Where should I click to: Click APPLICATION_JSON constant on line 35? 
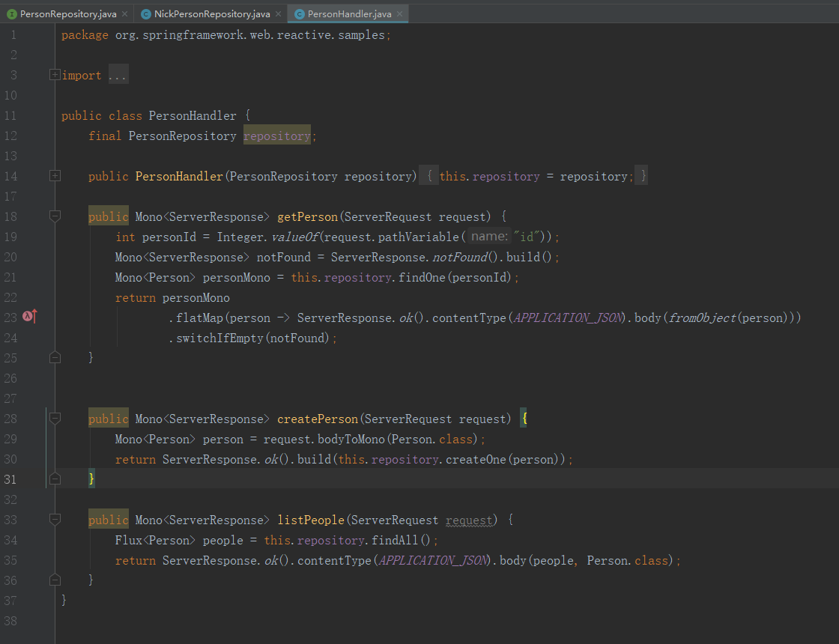pyautogui.click(x=434, y=561)
